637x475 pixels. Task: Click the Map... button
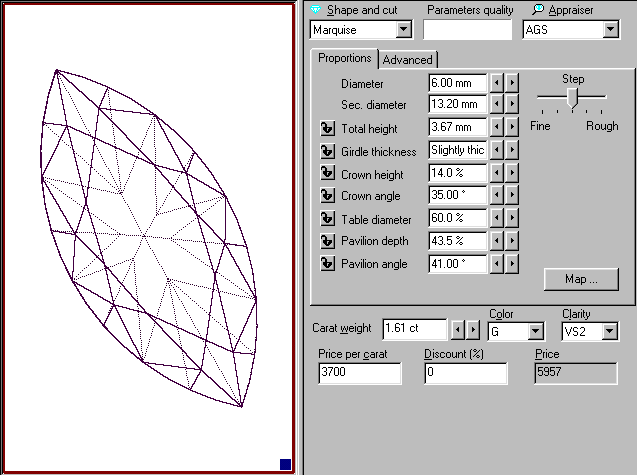(578, 279)
